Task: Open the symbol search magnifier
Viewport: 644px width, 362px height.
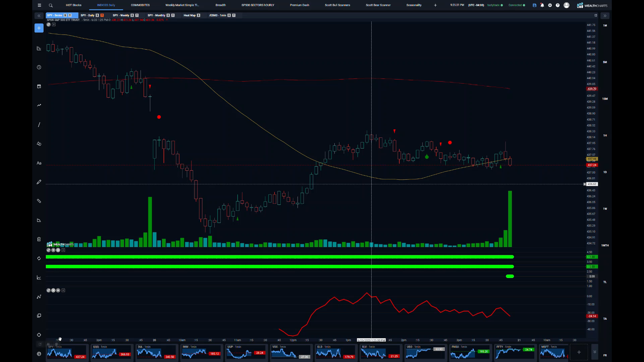Action: pyautogui.click(x=51, y=5)
